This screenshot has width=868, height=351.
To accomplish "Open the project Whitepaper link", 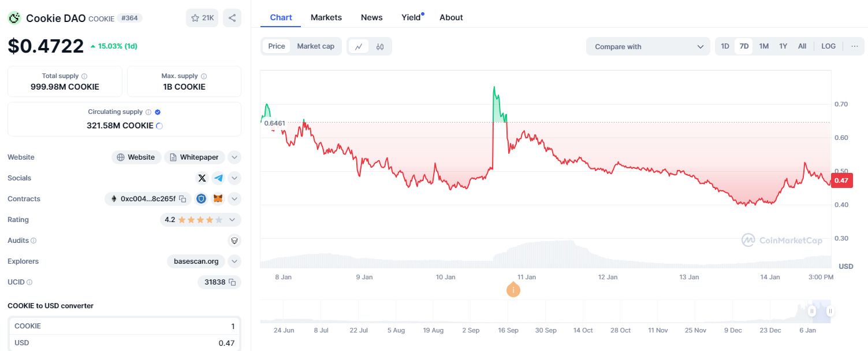I will 194,157.
